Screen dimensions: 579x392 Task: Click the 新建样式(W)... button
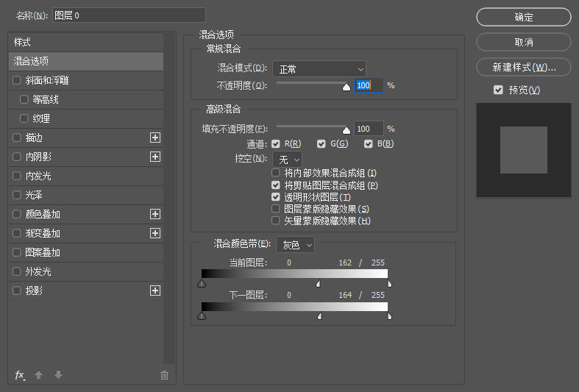point(524,67)
